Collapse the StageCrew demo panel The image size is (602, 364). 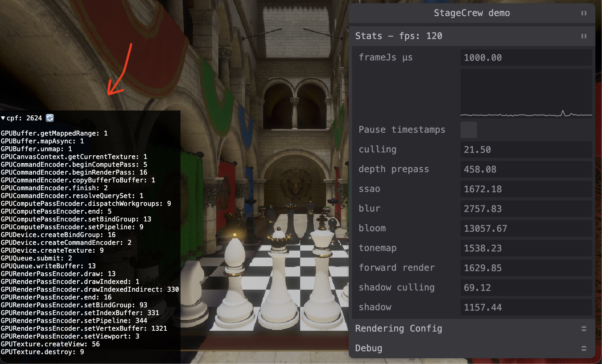(x=583, y=13)
